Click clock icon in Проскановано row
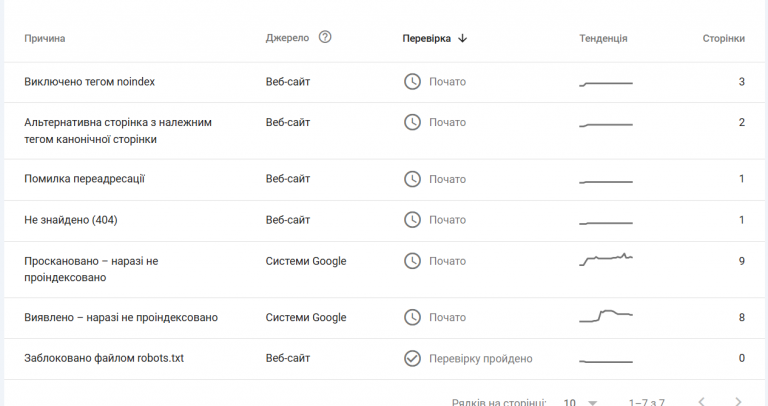This screenshot has height=406, width=768. (412, 261)
